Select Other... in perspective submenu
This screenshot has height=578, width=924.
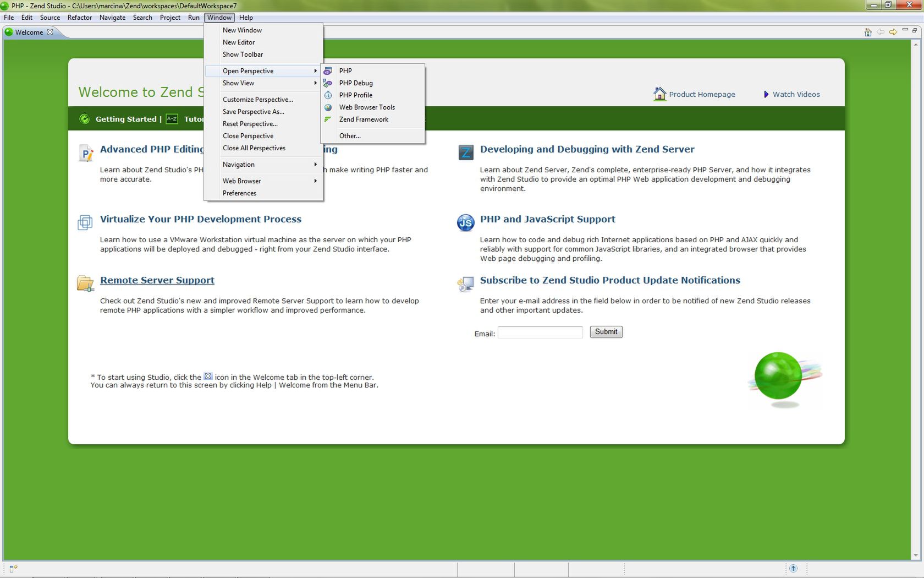tap(373, 136)
